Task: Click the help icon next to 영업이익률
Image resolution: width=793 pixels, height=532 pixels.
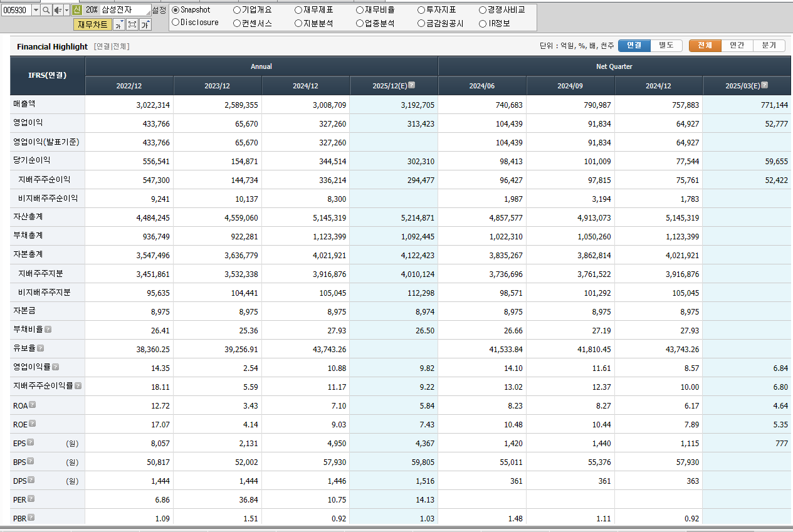Action: tap(55, 367)
